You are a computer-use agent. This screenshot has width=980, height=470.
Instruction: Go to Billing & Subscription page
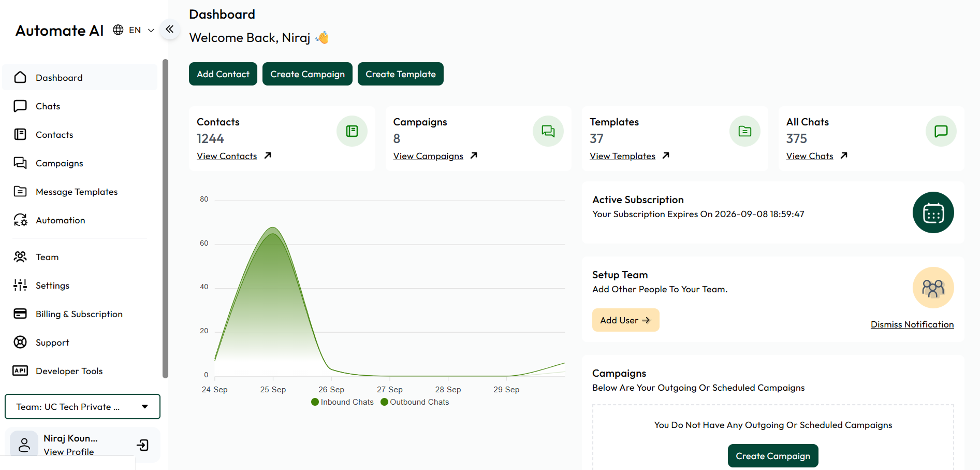click(79, 314)
